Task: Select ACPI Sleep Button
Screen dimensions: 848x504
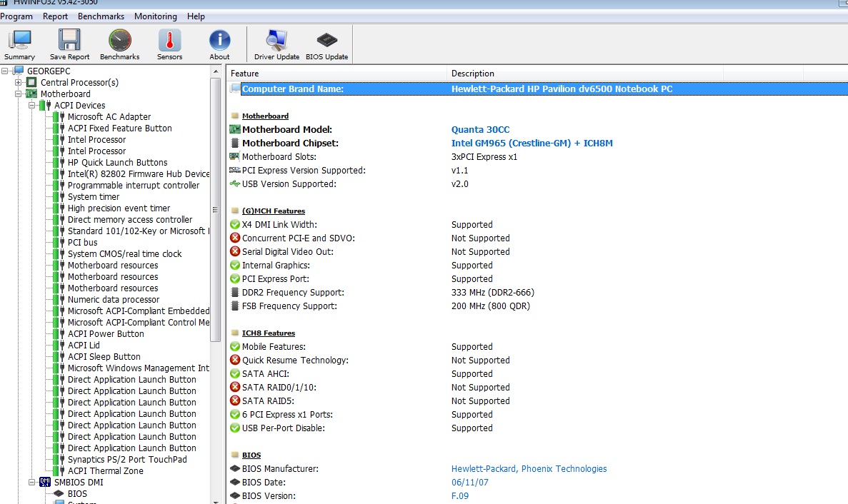Action: [x=104, y=356]
